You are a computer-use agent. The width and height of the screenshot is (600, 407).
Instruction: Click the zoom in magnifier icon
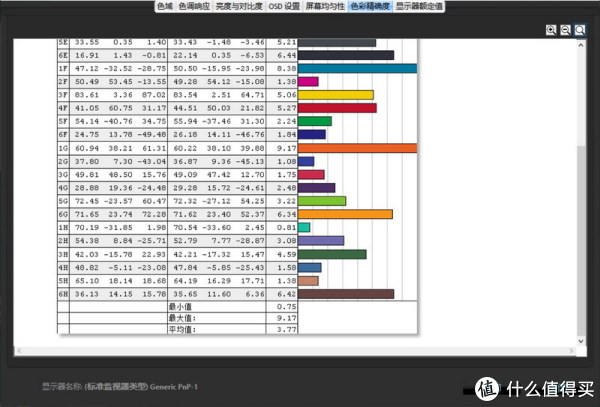551,30
